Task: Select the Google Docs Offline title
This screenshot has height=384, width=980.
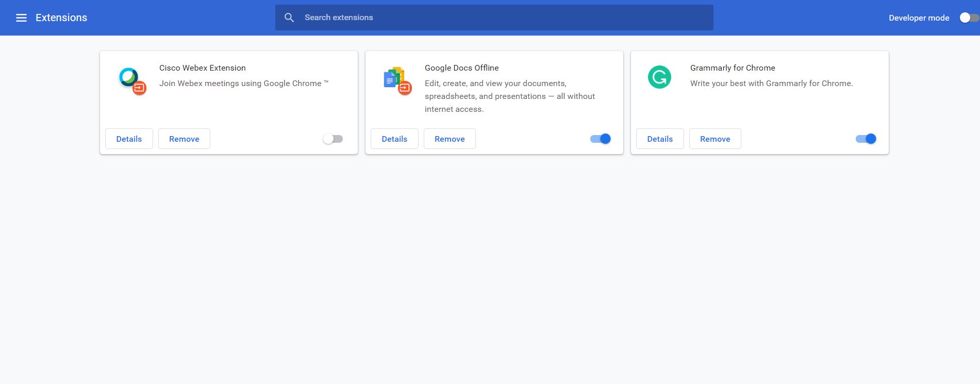Action: [x=461, y=68]
